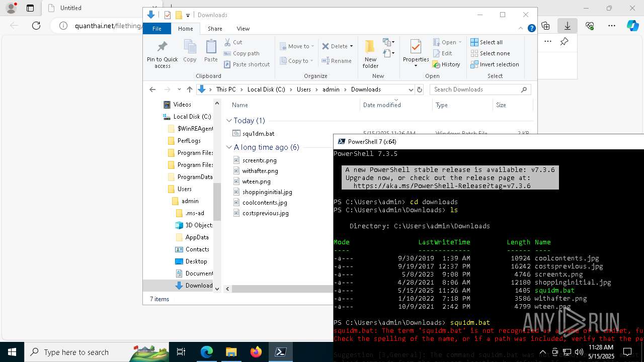Screen dimensions: 644x362
Task: Click the Explorer Help icon
Action: click(531, 29)
